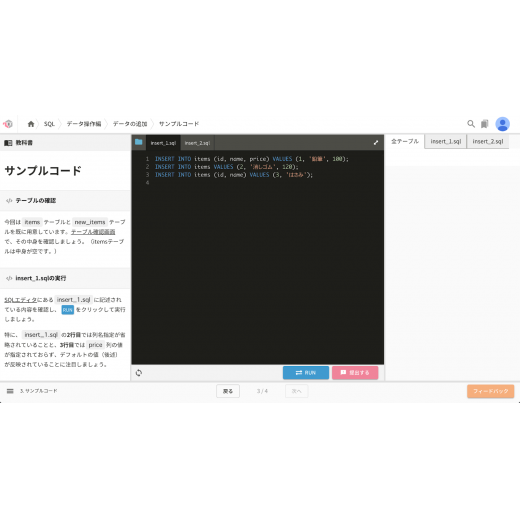Click the 戻る back button

[228, 391]
